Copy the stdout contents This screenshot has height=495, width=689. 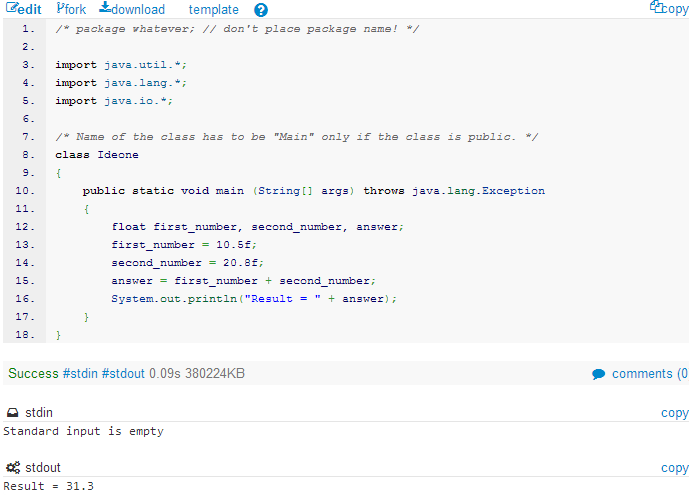click(x=674, y=468)
